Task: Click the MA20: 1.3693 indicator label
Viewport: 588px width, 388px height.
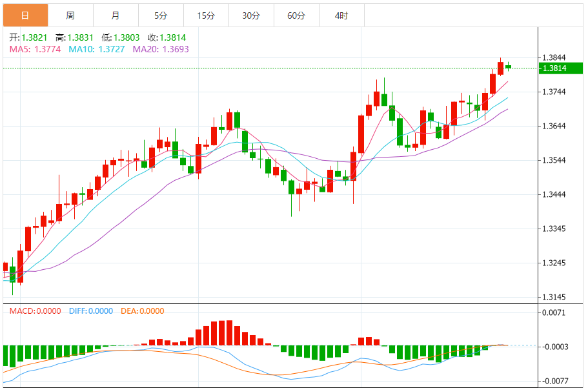Action: (161, 49)
